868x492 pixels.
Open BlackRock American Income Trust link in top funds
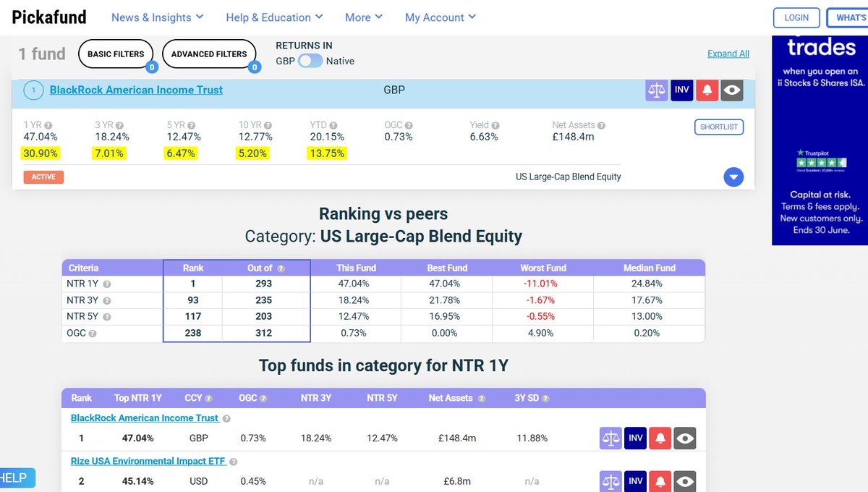[145, 418]
